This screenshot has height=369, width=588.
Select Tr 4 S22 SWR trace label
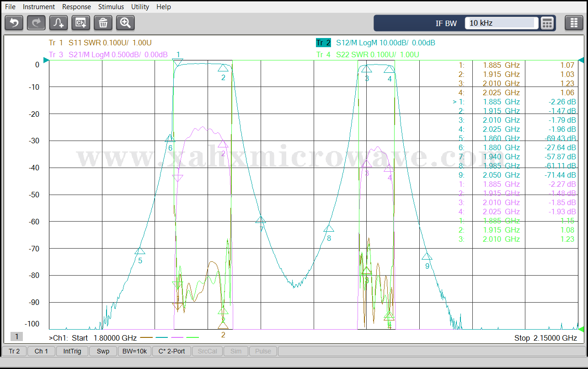point(368,55)
